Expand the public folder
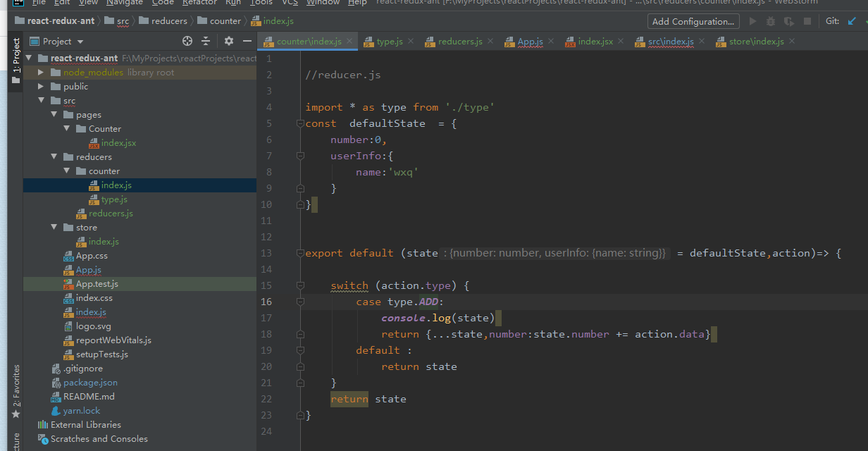The height and width of the screenshot is (451, 868). [41, 87]
